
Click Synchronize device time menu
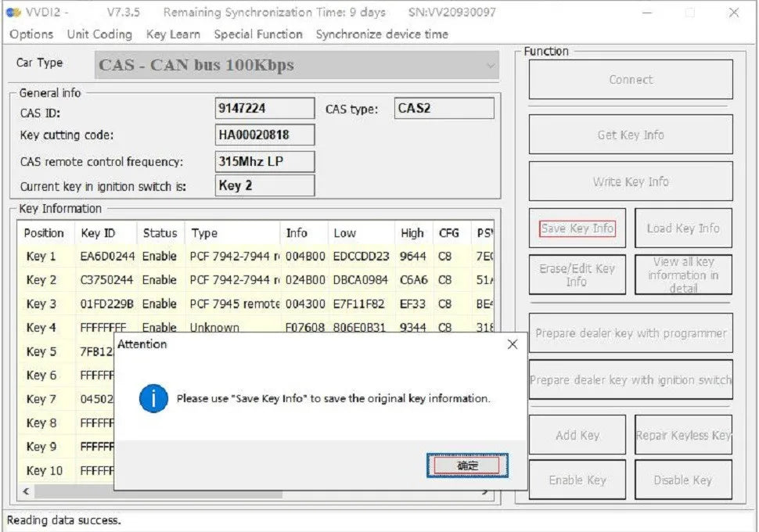pos(382,34)
